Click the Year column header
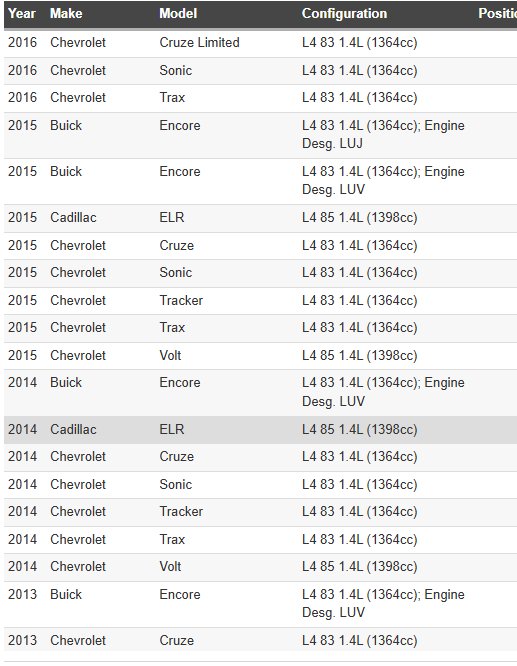The height and width of the screenshot is (666, 517). click(x=22, y=14)
